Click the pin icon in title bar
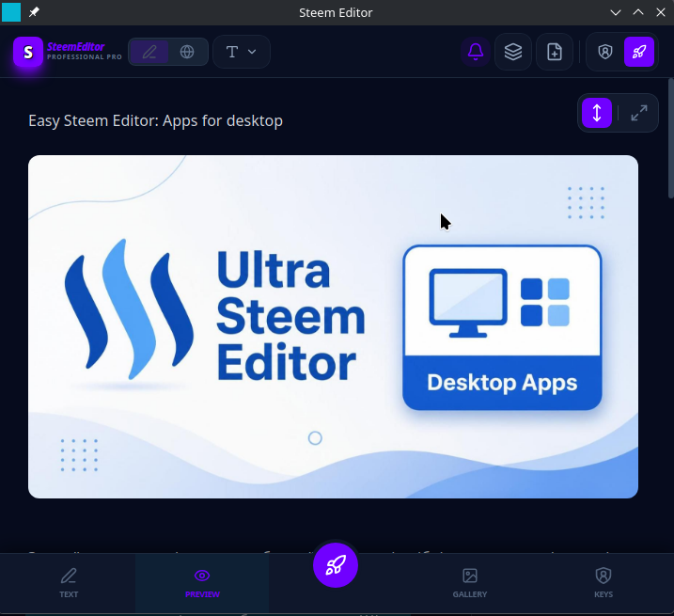Screen dimensions: 674x616 tap(34, 12)
